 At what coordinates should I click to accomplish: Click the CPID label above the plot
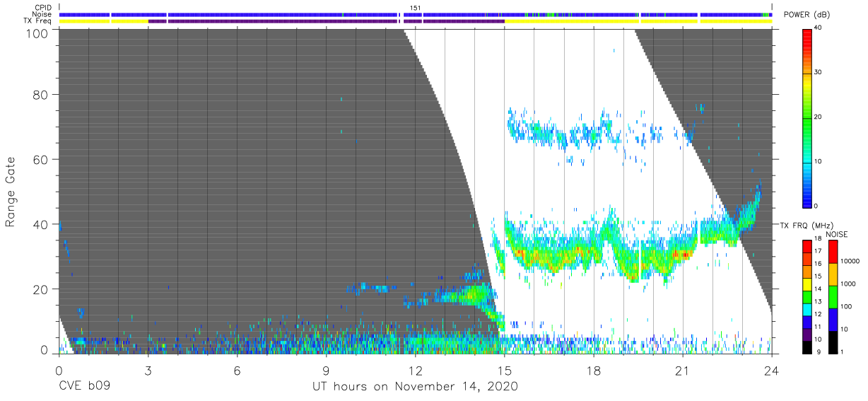44,8
